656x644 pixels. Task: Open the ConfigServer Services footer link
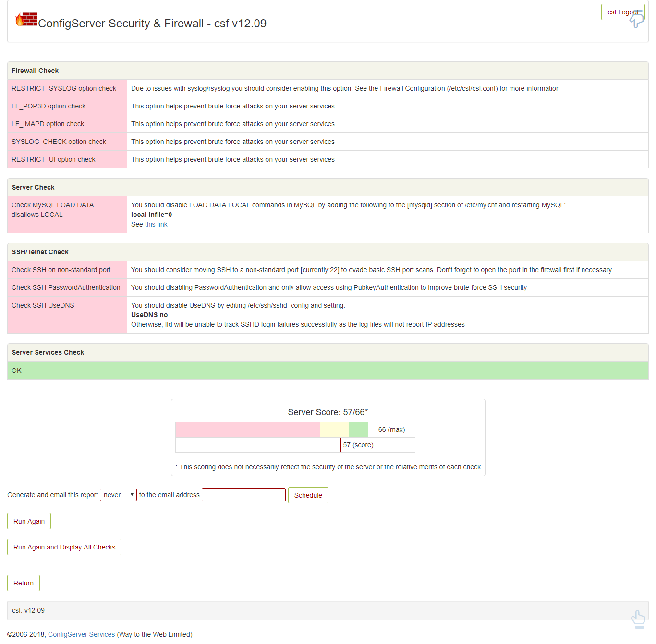pos(81,634)
